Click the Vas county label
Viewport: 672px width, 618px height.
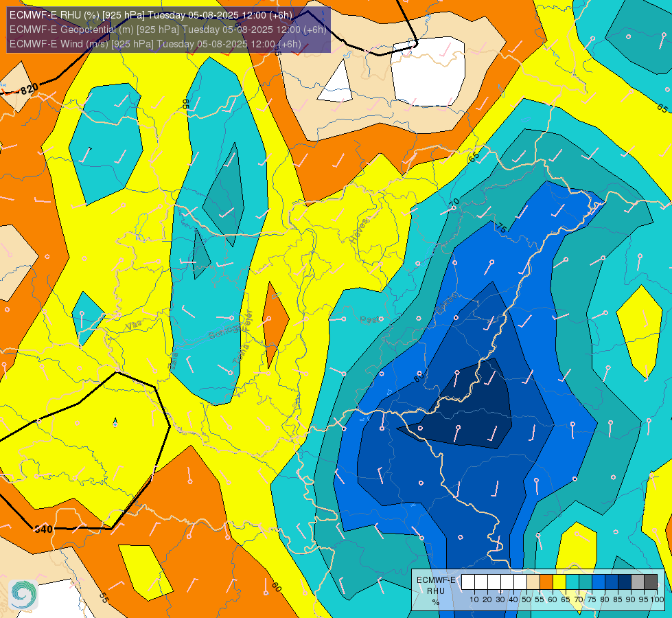pyautogui.click(x=134, y=326)
